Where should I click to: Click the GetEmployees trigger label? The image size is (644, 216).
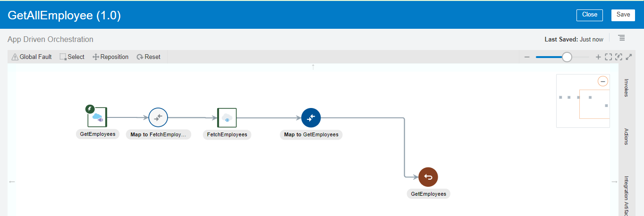pos(98,134)
